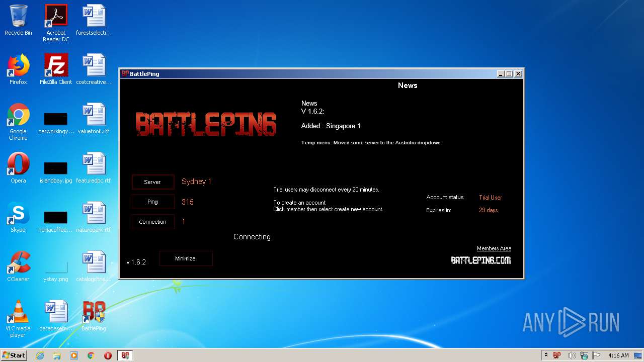Click the ping value 315

coord(188,202)
